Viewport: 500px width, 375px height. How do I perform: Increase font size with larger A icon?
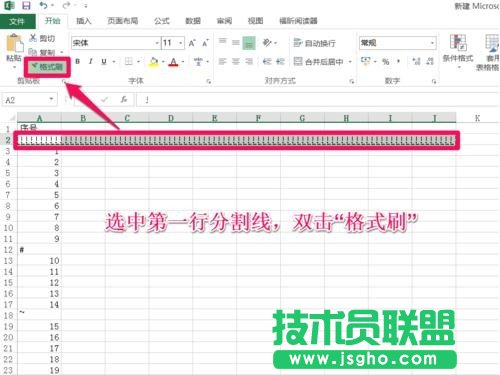point(192,43)
